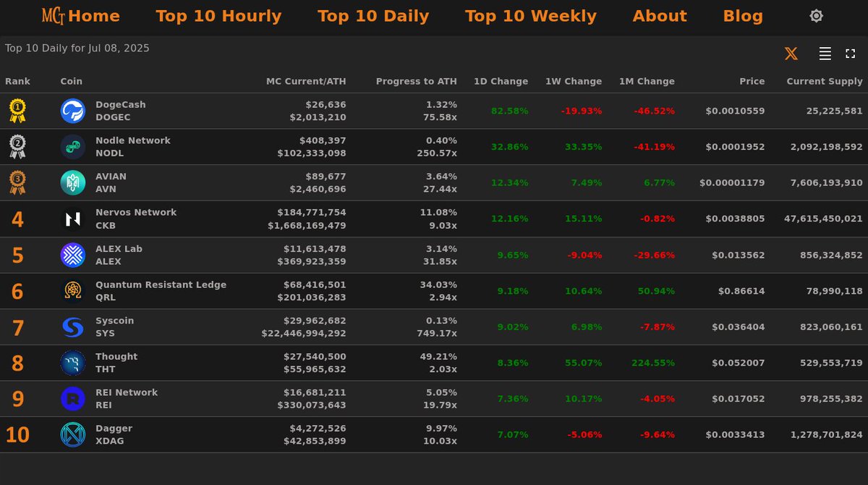Image resolution: width=868 pixels, height=485 pixels.
Task: Click the CKB ticker symbol
Action: (106, 225)
